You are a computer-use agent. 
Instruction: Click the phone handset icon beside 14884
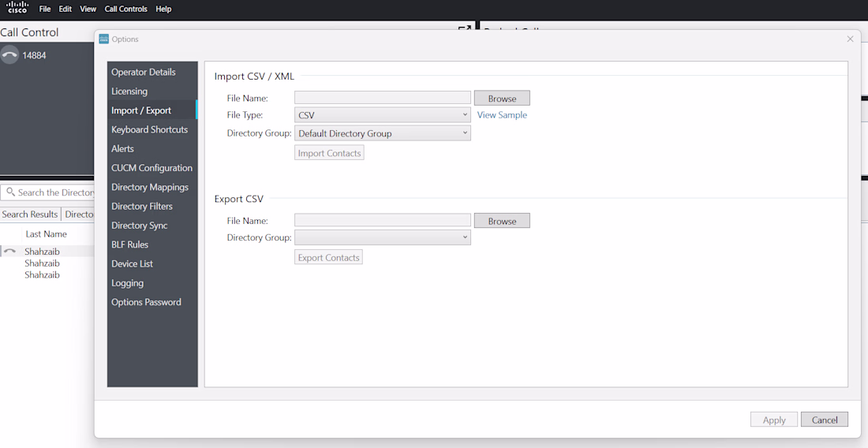[x=9, y=55]
